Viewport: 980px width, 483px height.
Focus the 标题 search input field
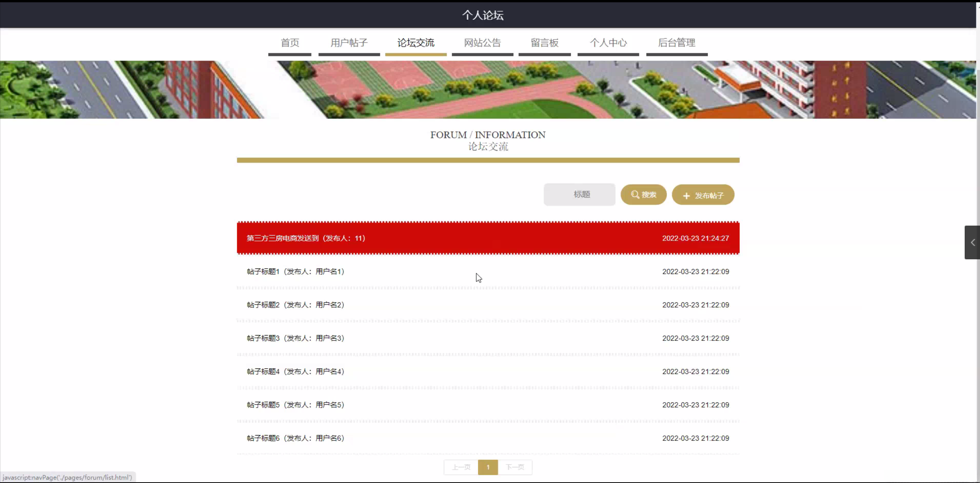[579, 195]
